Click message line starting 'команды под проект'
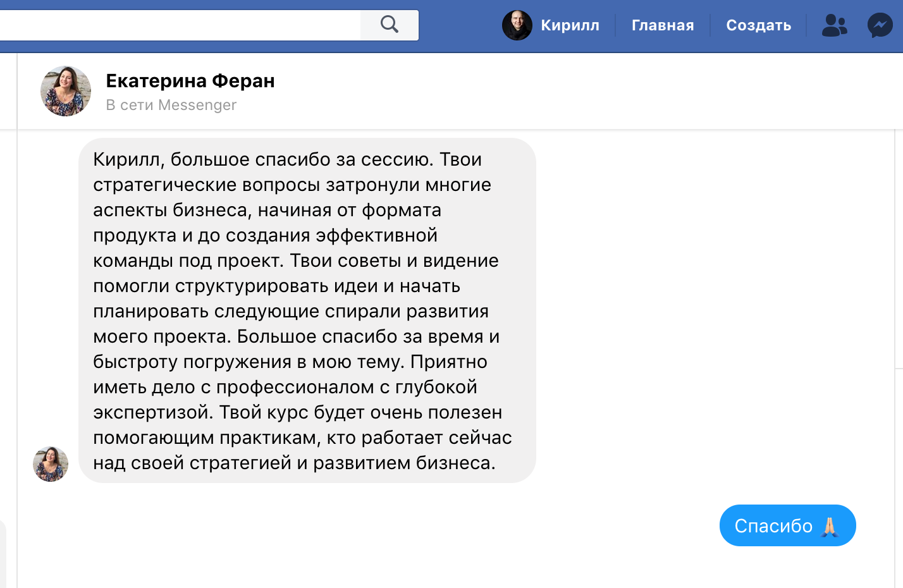 tap(295, 260)
